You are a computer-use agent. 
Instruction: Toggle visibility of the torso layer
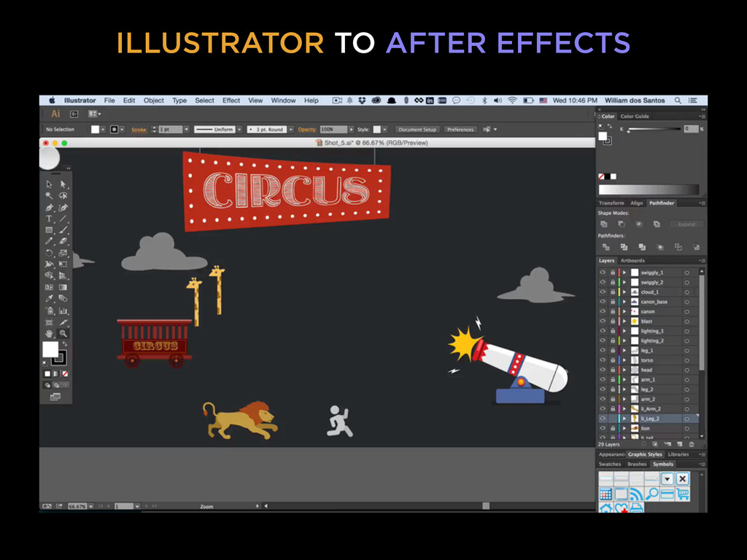603,360
